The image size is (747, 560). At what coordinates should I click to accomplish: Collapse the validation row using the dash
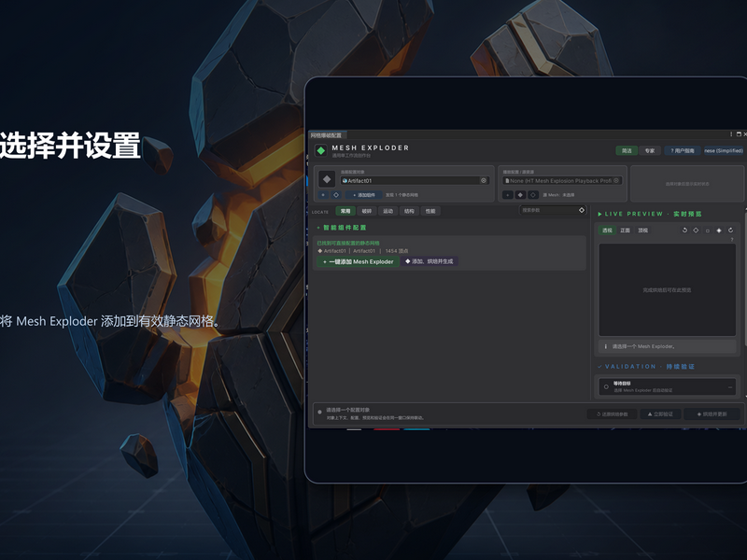point(730,387)
